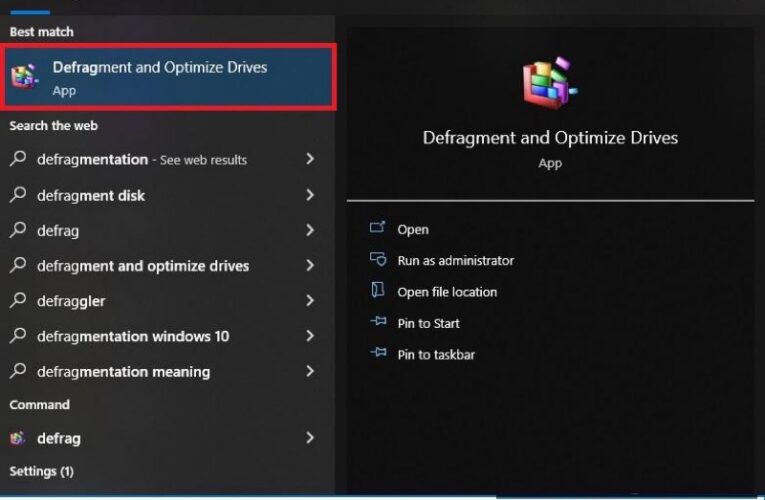Expand 'defragmentation meaning' chevron
The width and height of the screenshot is (765, 500).
tap(310, 371)
